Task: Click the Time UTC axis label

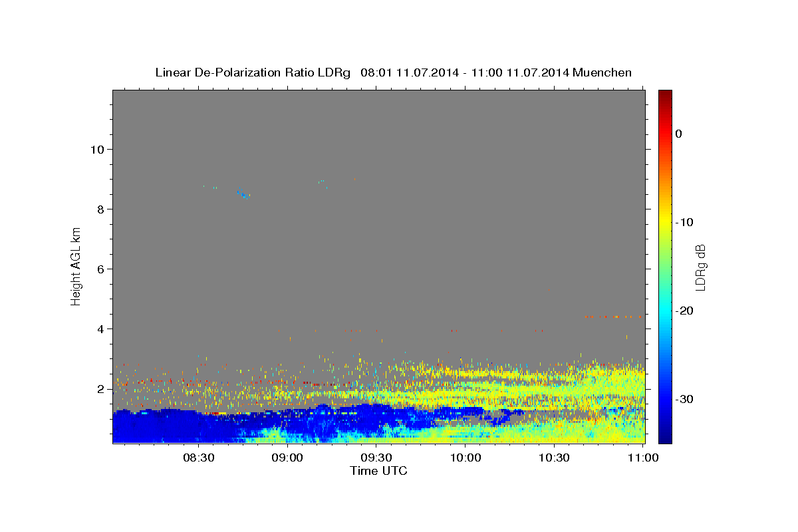Action: click(378, 471)
